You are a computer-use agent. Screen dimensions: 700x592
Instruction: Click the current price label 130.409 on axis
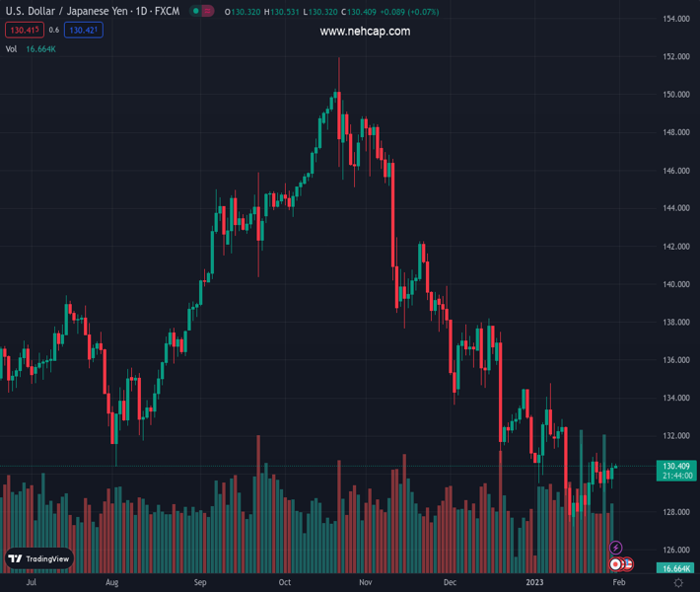pos(675,466)
